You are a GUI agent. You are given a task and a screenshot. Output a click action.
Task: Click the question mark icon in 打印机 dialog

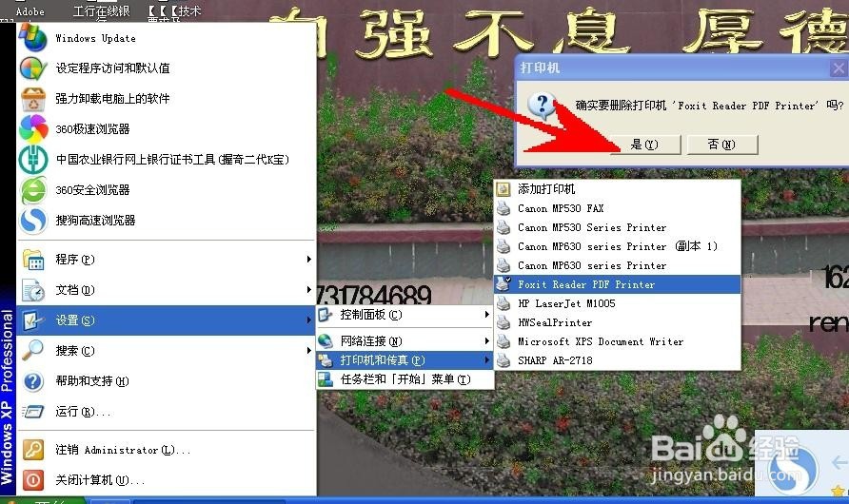pos(542,106)
